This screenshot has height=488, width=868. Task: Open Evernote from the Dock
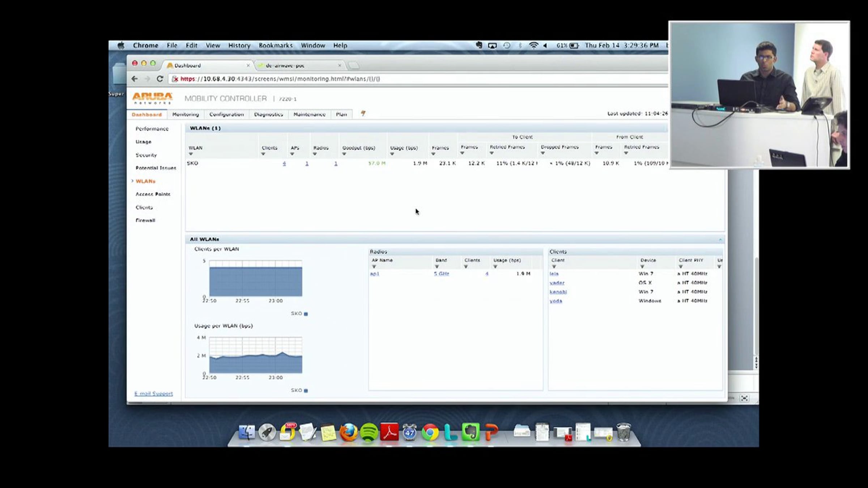point(471,432)
